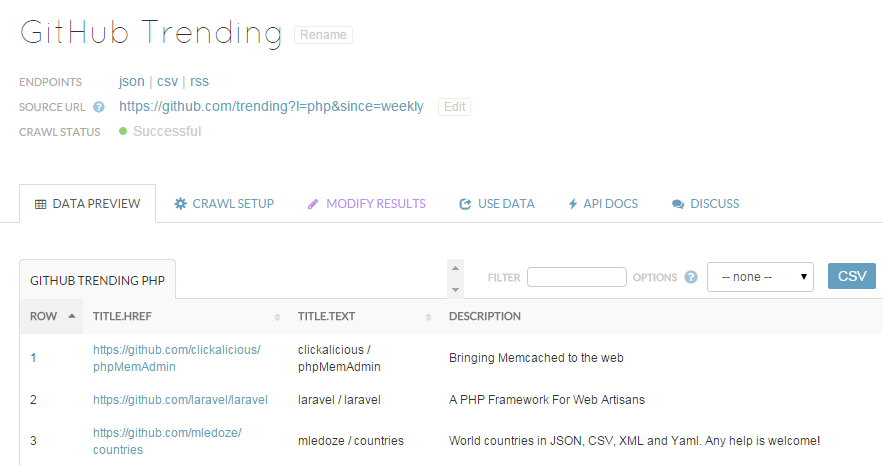Image resolution: width=883 pixels, height=466 pixels.
Task: Click the Options help question mark icon
Action: click(691, 277)
